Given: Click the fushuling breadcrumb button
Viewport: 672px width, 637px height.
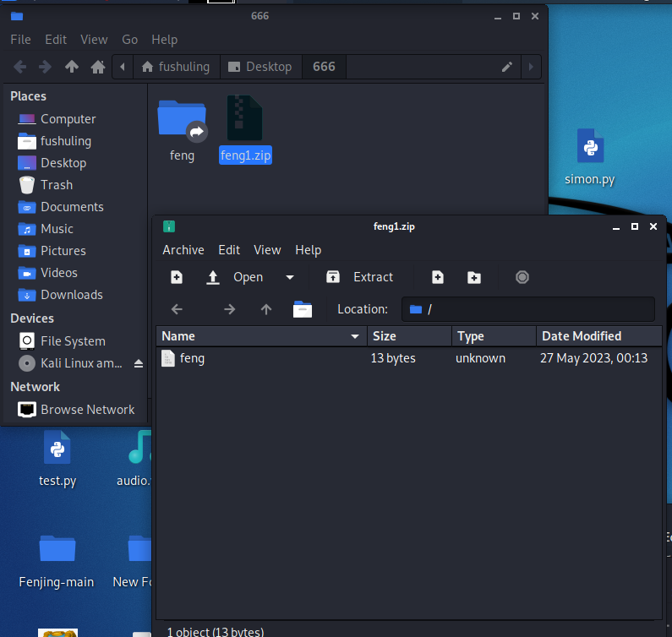Looking at the screenshot, I should coord(176,67).
